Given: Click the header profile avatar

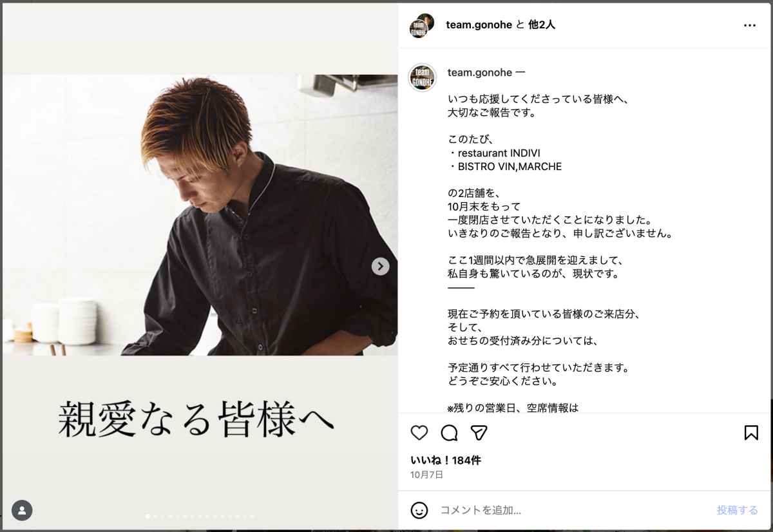Looking at the screenshot, I should [422, 25].
